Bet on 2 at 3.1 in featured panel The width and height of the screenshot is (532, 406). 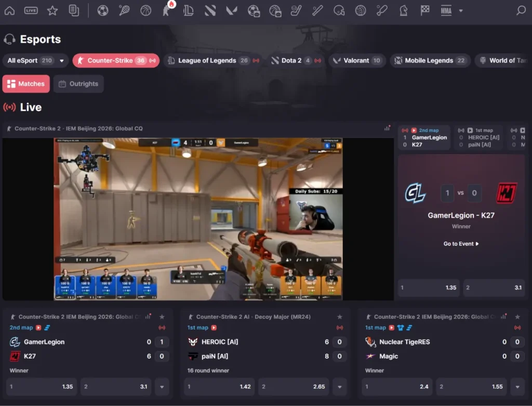(494, 287)
